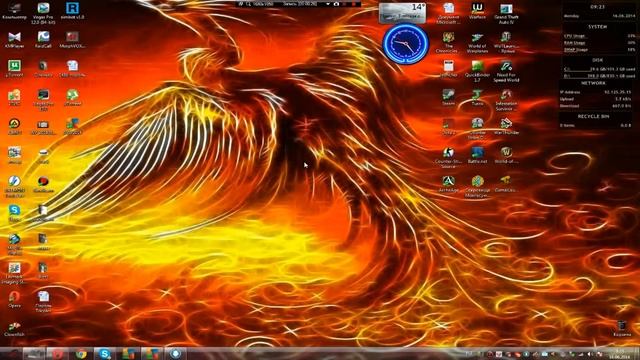Open the AIMP desktop icon
The width and height of the screenshot is (640, 360).
coord(15,127)
